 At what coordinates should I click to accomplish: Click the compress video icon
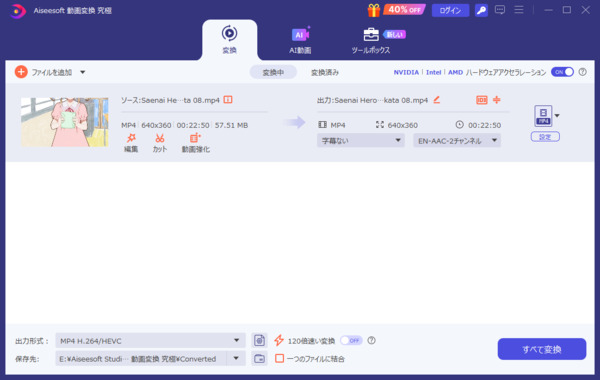tap(497, 100)
